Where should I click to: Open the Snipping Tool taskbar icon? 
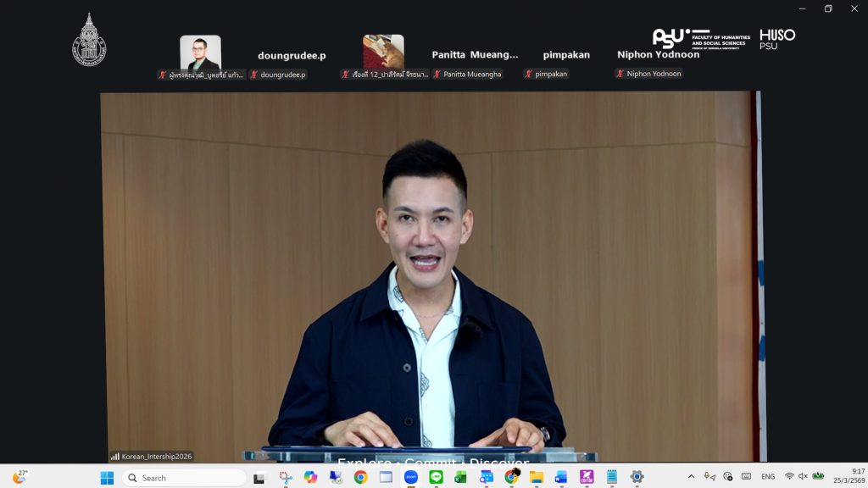click(286, 477)
